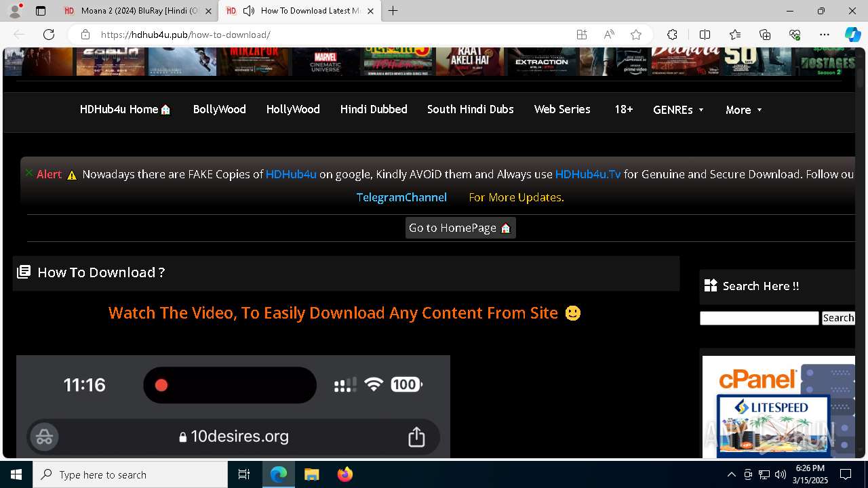
Task: Open the HollyWood menu item
Action: point(293,109)
